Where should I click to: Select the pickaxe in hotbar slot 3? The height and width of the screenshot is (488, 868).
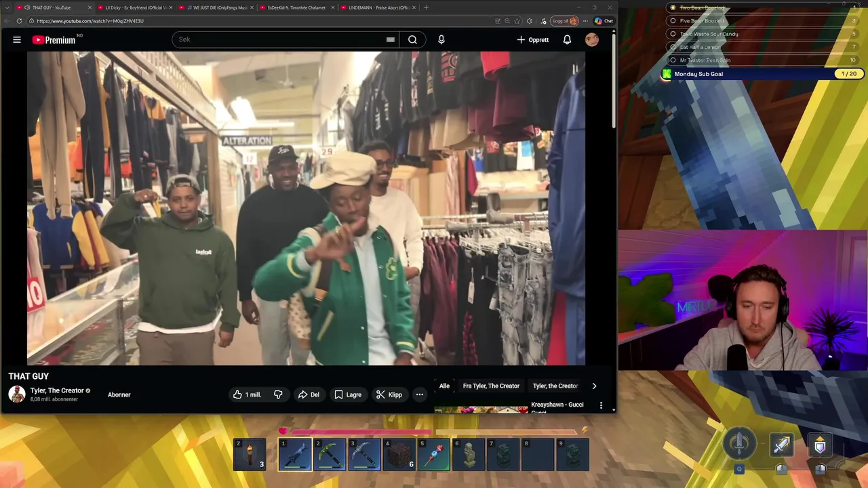(x=364, y=455)
